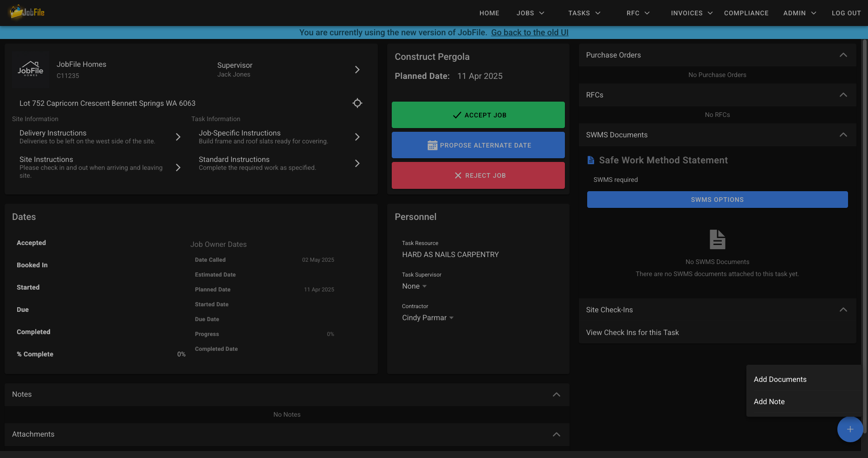The image size is (868, 458).
Task: Open 'View Check Ins for this Task'
Action: [632, 333]
